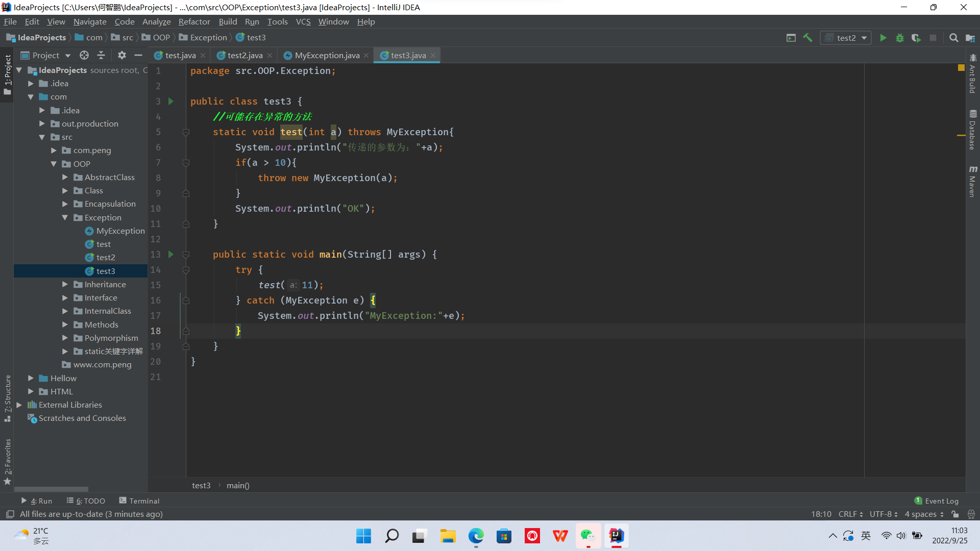Open the test2 run configuration dropdown
980x551 pixels.
coord(846,38)
